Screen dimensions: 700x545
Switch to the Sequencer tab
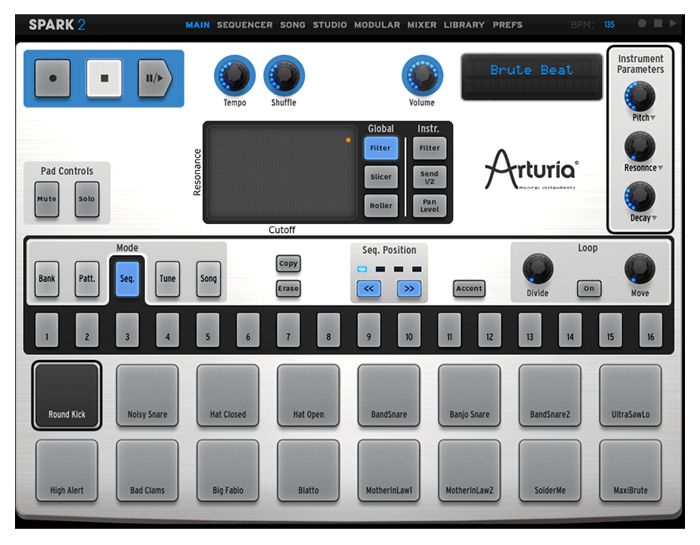(x=244, y=24)
